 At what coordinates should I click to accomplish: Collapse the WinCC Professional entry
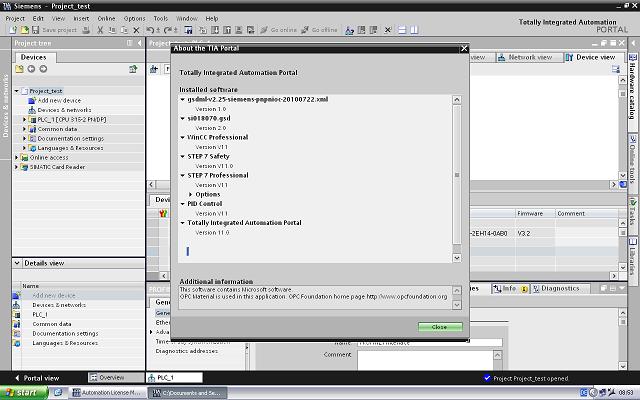183,137
